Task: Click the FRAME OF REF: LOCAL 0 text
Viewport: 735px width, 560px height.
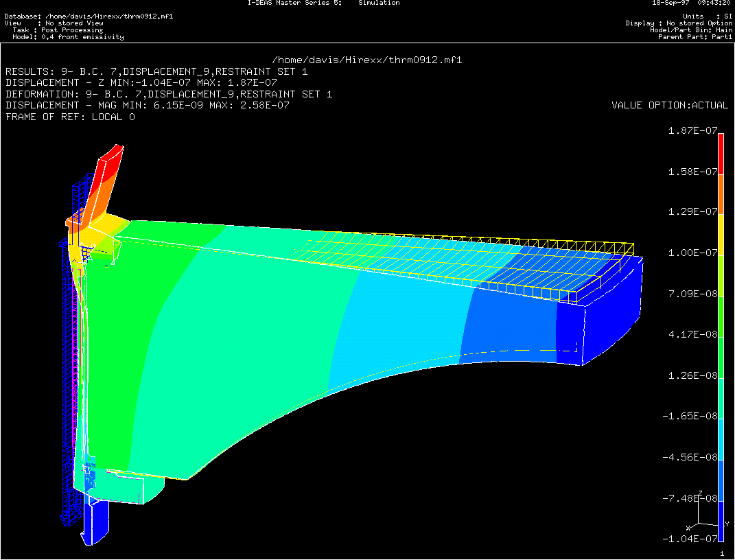Action: point(70,117)
